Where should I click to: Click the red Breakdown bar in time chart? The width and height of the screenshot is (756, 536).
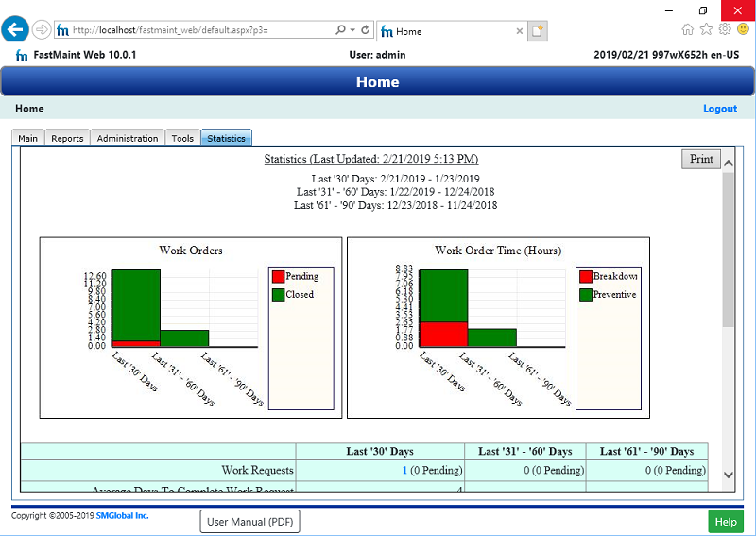[443, 335]
